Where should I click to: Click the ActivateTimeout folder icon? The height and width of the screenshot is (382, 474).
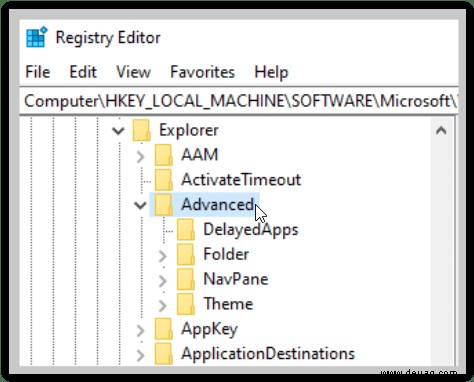(x=164, y=180)
